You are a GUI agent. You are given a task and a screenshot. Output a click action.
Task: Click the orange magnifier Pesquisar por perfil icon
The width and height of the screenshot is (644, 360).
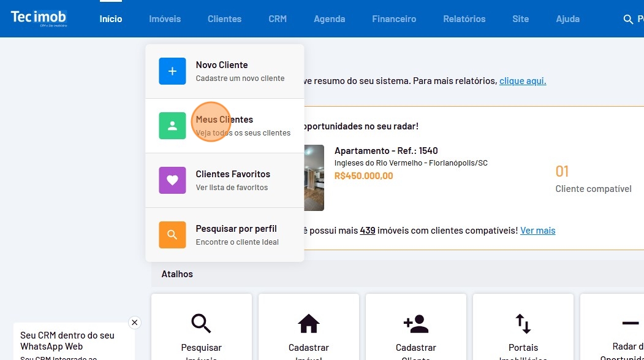[x=172, y=235]
